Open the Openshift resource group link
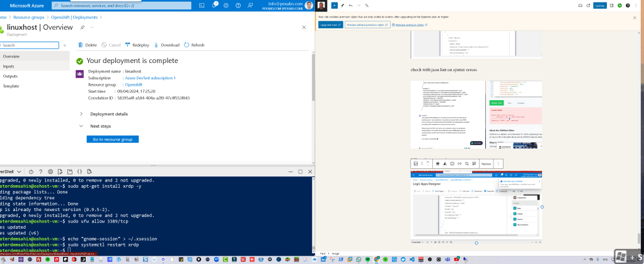 pos(134,84)
